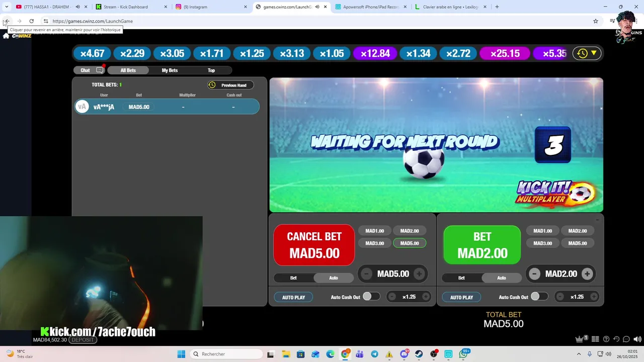Image resolution: width=644 pixels, height=362 pixels.
Task: Click the x12.84 multiplier history chip
Action: pos(375,53)
